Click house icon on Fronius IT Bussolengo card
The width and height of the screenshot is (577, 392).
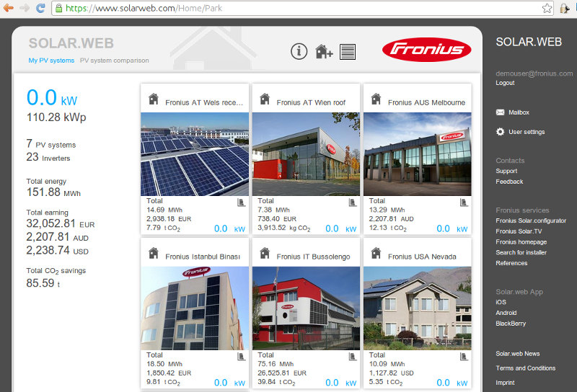point(265,253)
